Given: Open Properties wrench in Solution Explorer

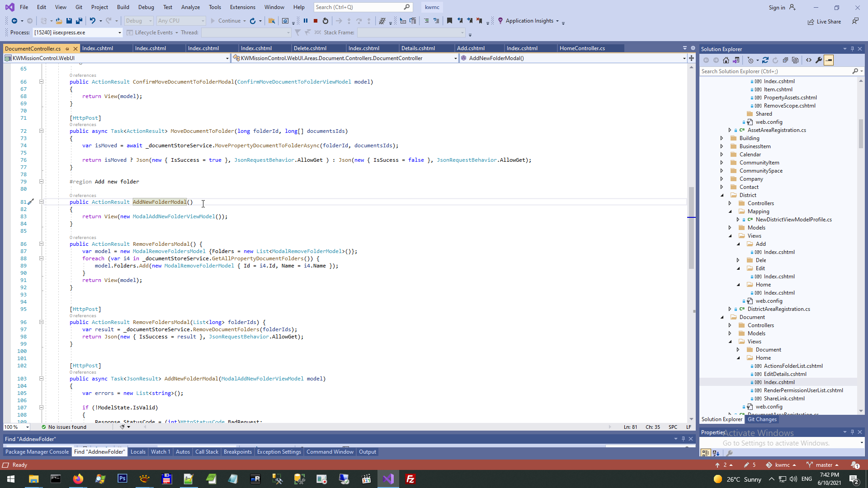Looking at the screenshot, I should (x=819, y=60).
